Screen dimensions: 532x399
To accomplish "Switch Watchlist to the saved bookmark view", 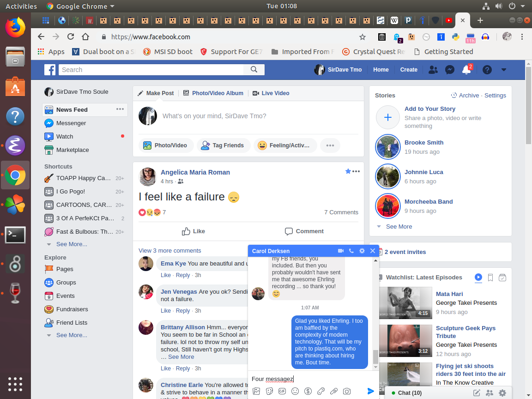I will click(490, 278).
